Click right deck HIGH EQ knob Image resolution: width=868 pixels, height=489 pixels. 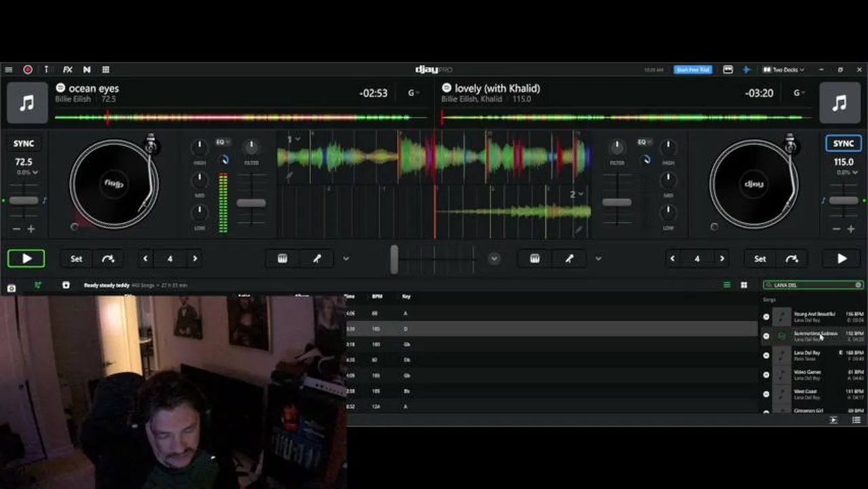(668, 147)
